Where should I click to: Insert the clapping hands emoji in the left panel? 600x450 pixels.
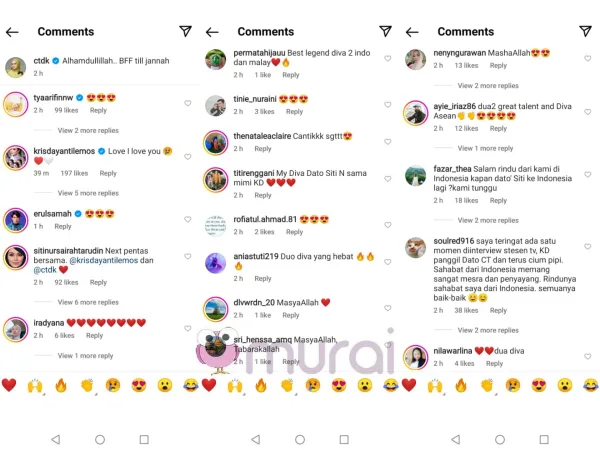click(x=87, y=385)
